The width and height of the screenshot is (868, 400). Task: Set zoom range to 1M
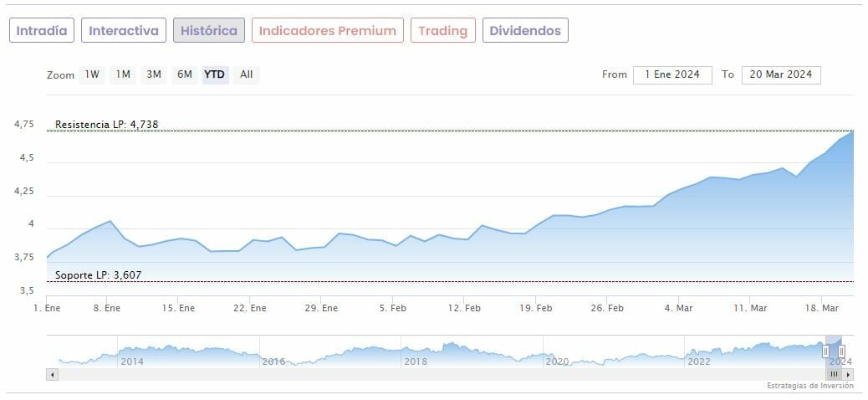(123, 74)
